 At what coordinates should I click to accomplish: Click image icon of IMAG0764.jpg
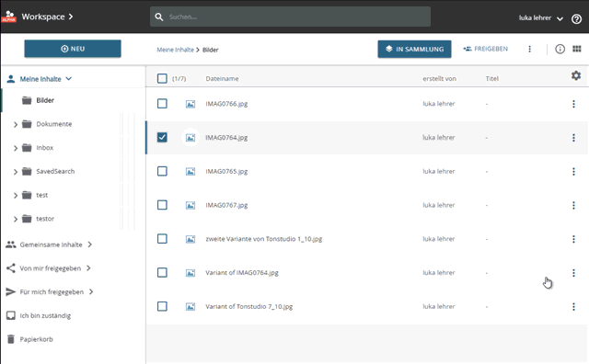point(191,138)
